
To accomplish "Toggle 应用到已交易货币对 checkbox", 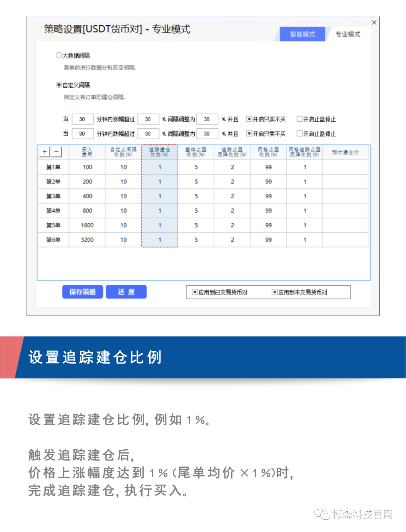I will tap(195, 292).
